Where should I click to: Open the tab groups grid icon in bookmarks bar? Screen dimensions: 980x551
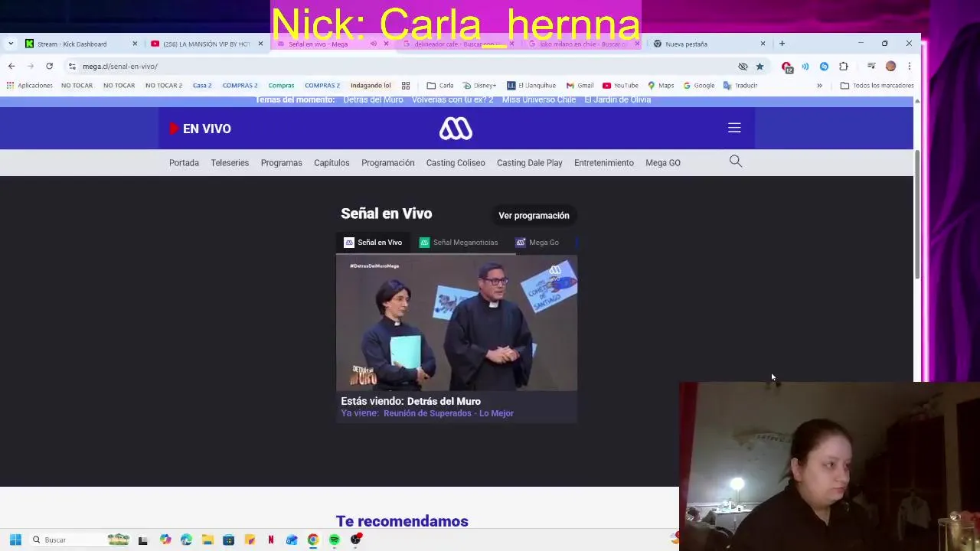406,86
